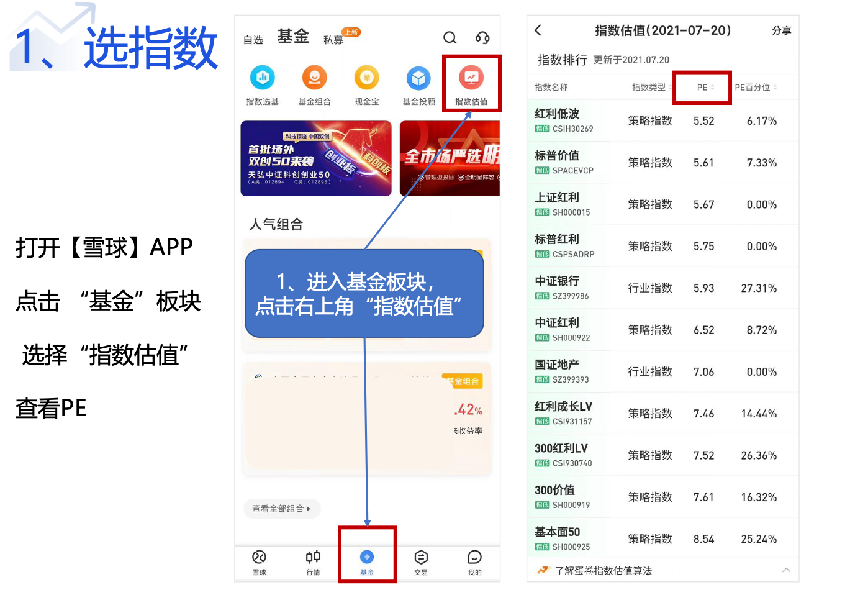Go back using the left chevron
The image size is (868, 595).
tap(538, 30)
